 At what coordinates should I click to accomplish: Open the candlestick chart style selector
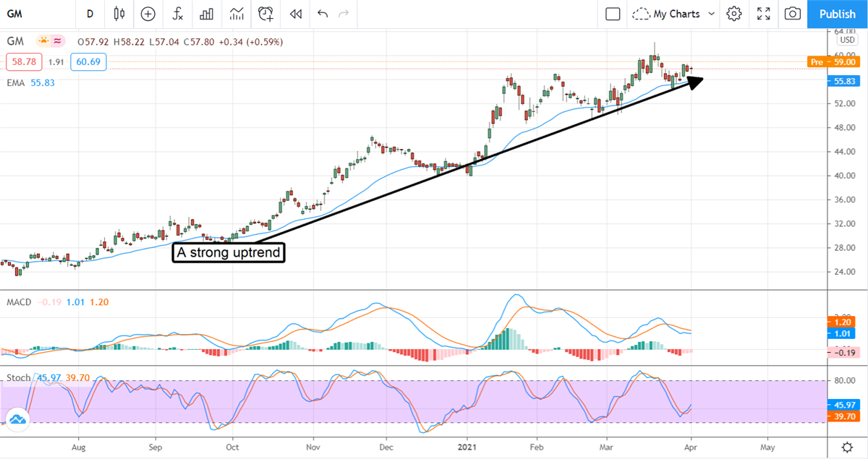(119, 14)
